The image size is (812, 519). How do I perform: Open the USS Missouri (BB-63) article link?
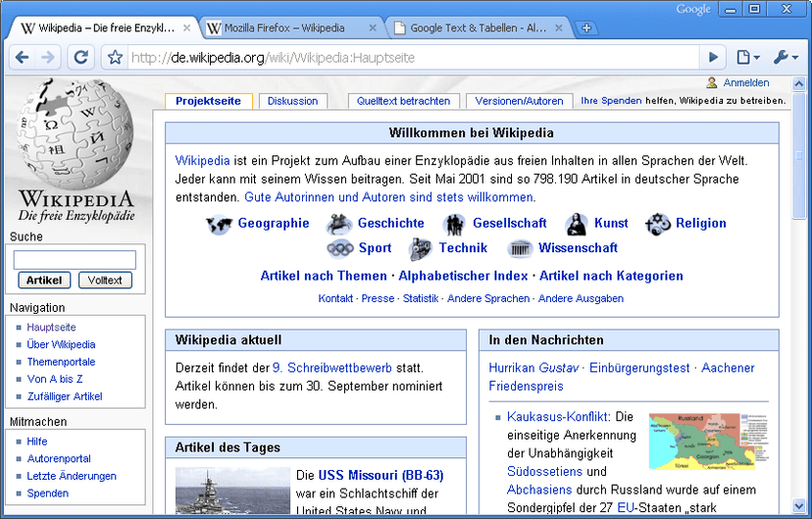[381, 475]
